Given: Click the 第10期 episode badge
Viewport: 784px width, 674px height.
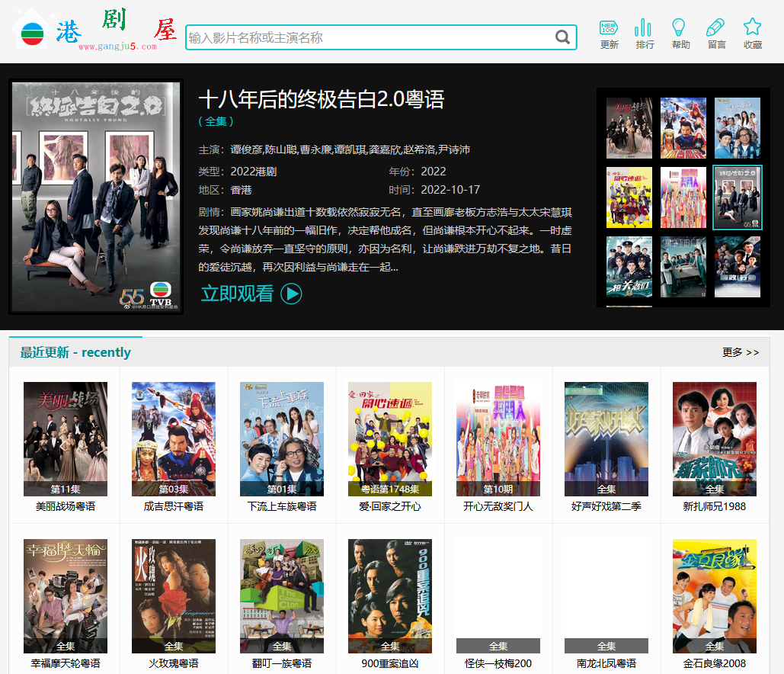Looking at the screenshot, I should tap(498, 489).
